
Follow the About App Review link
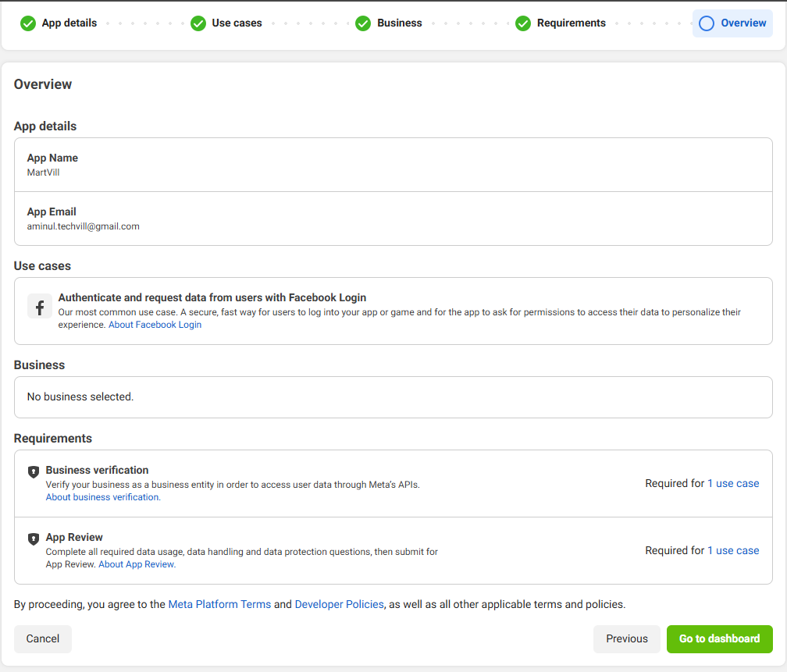[137, 564]
